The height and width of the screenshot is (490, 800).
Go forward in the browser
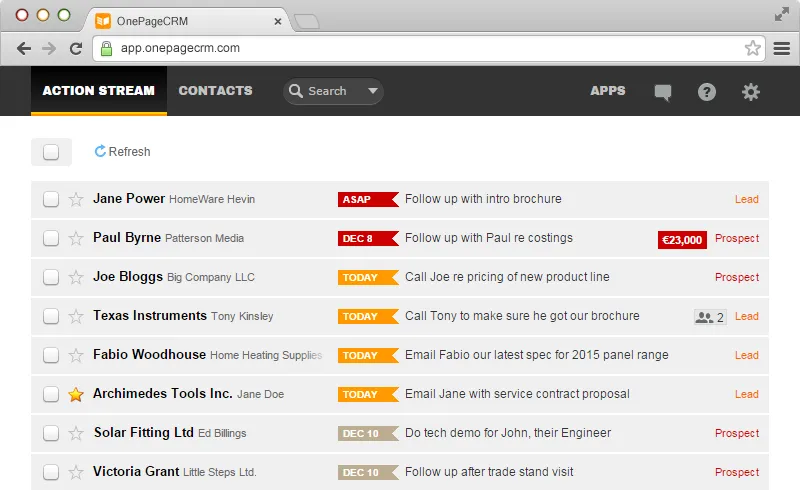(49, 48)
